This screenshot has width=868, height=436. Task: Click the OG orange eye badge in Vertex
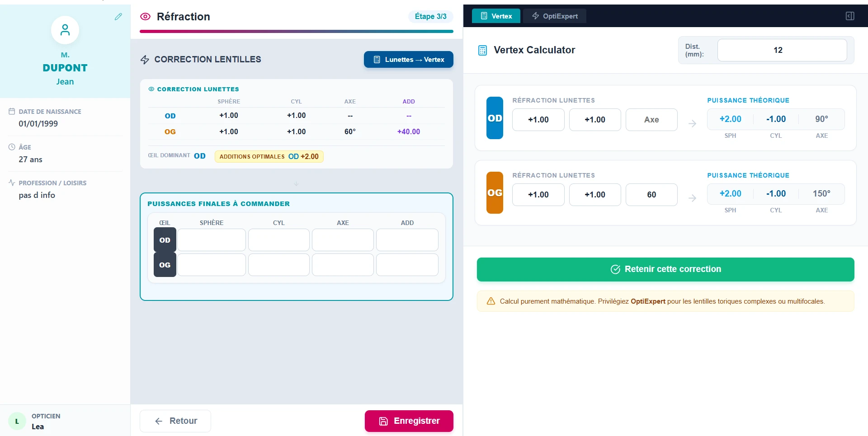click(495, 193)
